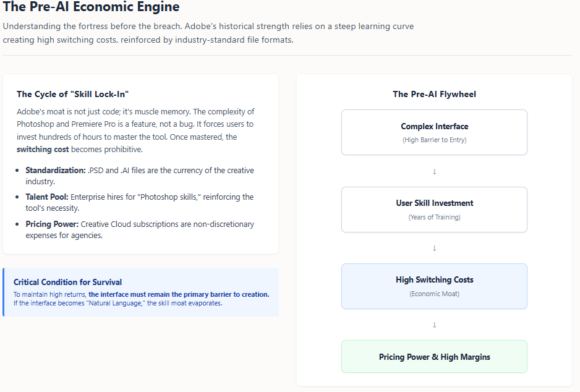Click the Critical Condition for Survival heading
Image resolution: width=580 pixels, height=392 pixels.
pyautogui.click(x=68, y=282)
